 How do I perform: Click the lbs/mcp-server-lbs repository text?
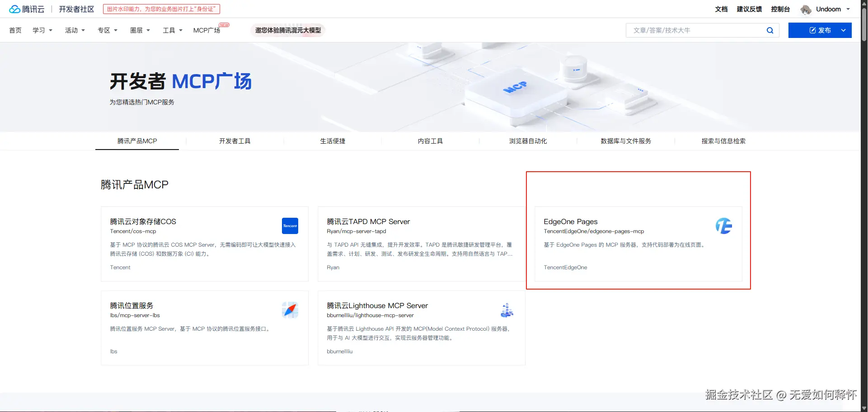tap(135, 315)
